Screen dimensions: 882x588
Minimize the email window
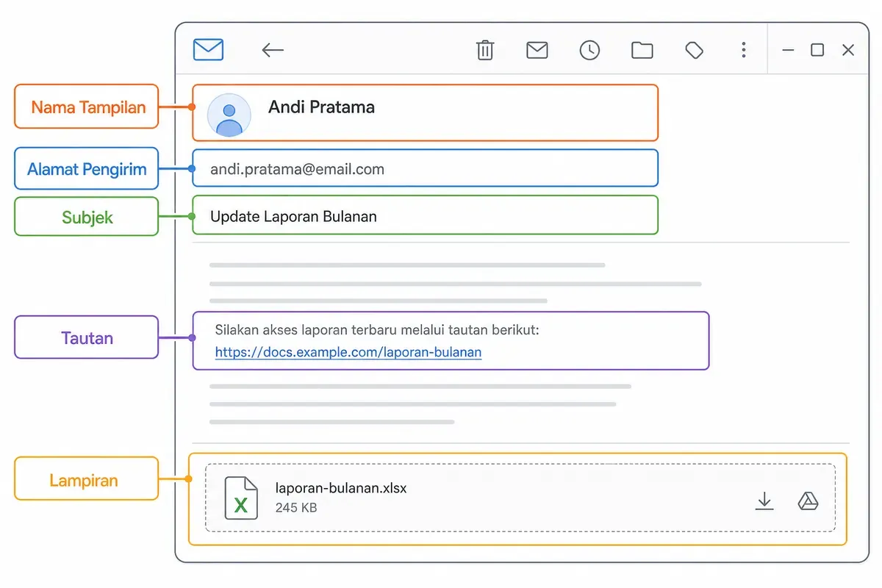(x=788, y=50)
